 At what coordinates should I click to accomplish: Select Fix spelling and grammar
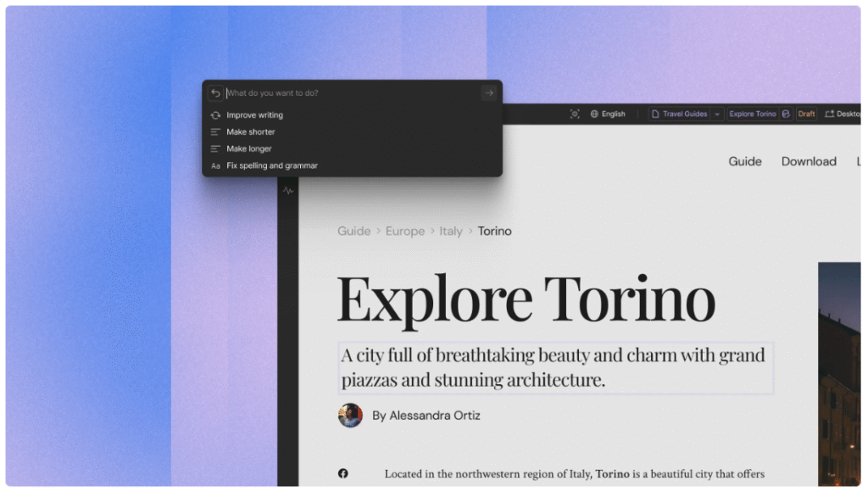tap(271, 166)
